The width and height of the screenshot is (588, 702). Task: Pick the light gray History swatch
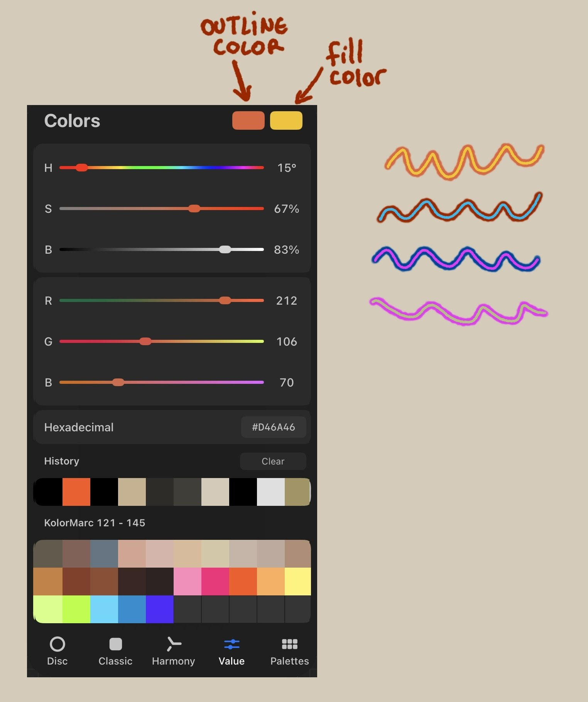pyautogui.click(x=271, y=492)
